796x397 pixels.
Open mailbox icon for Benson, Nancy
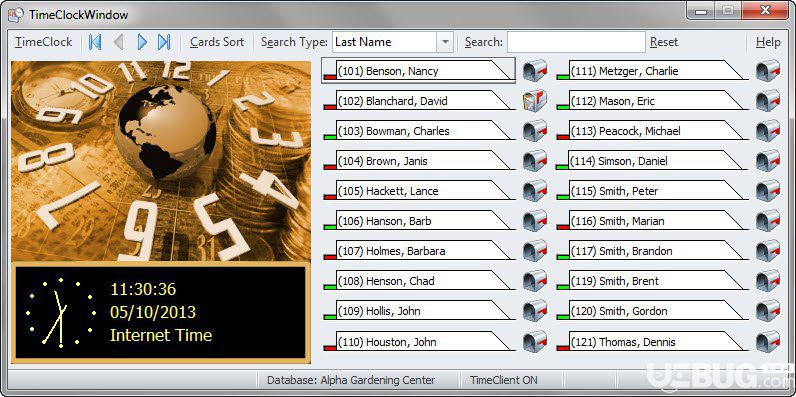pos(535,71)
